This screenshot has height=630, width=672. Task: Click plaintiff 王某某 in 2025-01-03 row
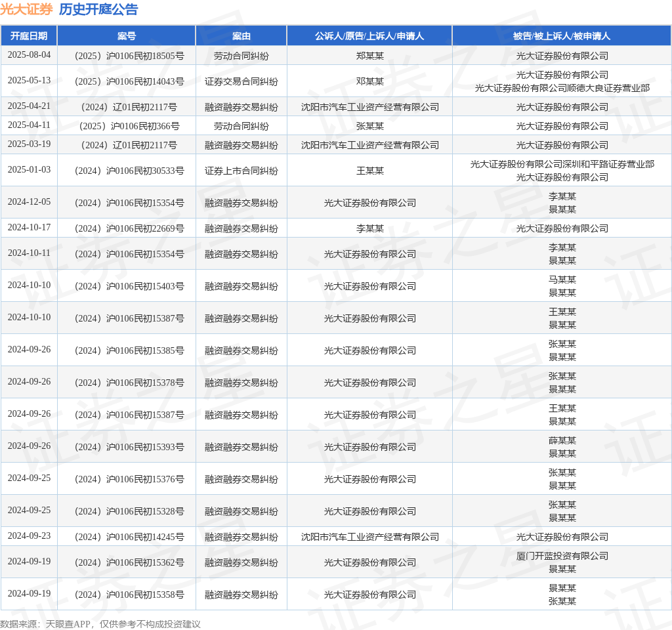point(370,171)
